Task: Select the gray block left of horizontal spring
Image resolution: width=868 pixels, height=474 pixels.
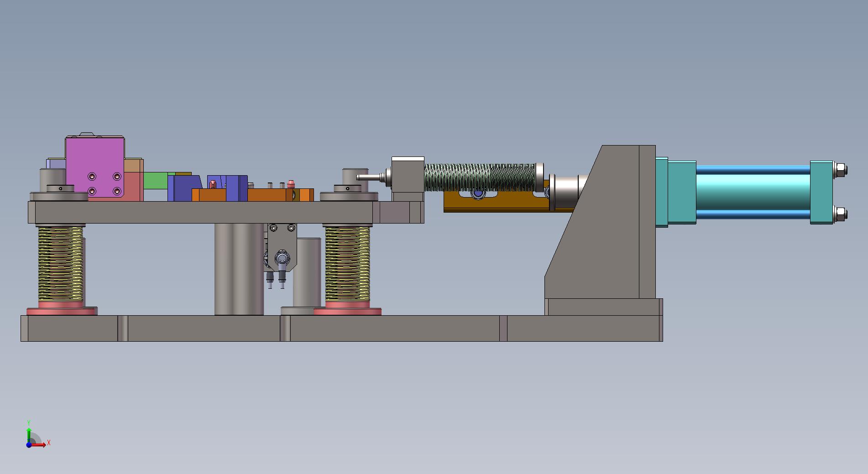Action: 408,179
